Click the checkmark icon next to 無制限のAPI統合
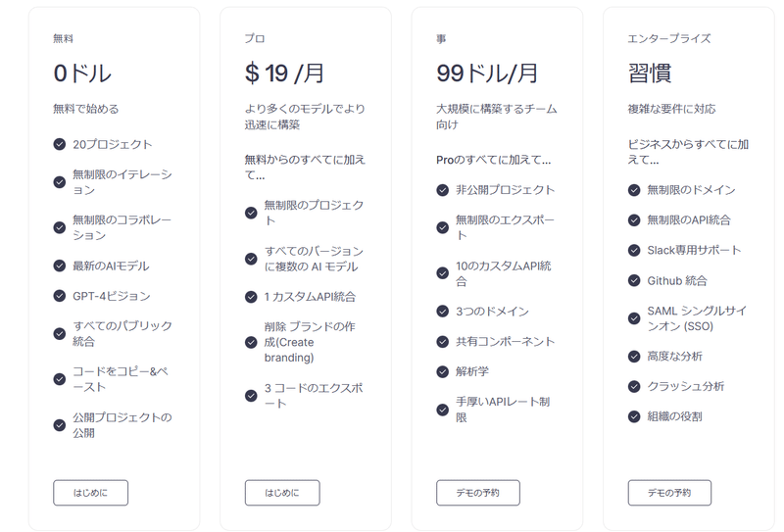The image size is (784, 532). pos(634,220)
